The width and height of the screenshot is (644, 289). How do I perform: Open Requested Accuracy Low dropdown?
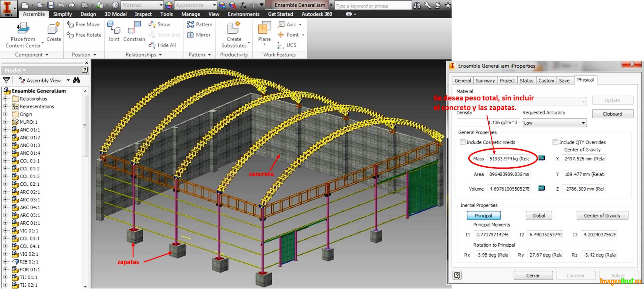pos(555,123)
